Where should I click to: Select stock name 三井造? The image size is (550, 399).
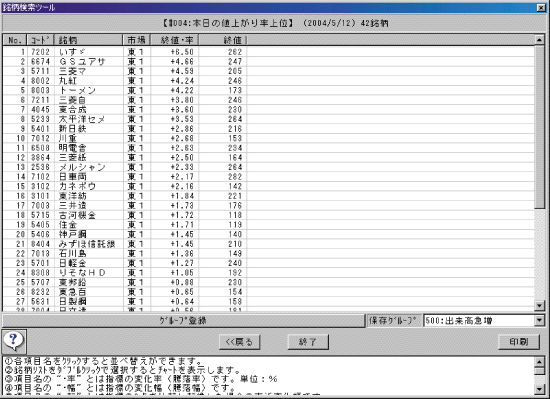pyautogui.click(x=72, y=205)
